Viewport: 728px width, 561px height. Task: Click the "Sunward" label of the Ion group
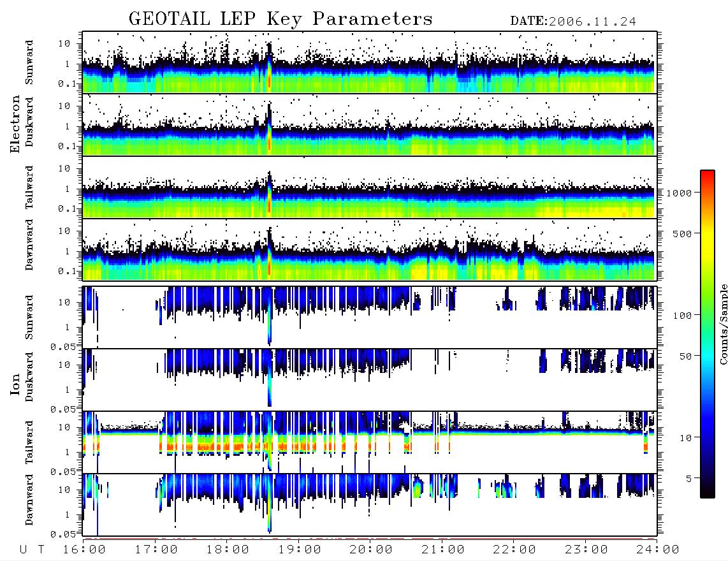pyautogui.click(x=29, y=317)
